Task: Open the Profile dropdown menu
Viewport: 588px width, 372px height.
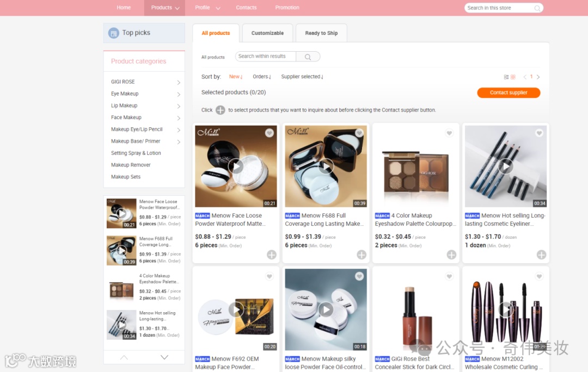Action: click(x=207, y=8)
